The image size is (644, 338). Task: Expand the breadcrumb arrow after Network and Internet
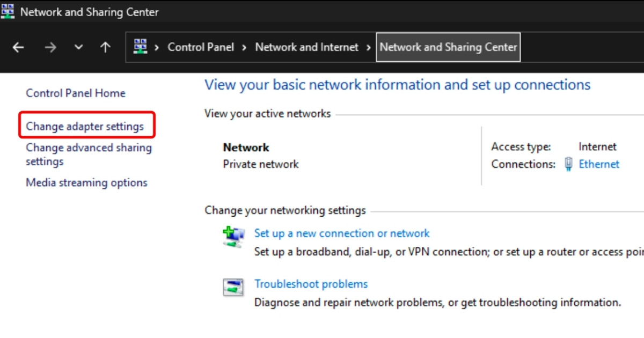point(368,47)
